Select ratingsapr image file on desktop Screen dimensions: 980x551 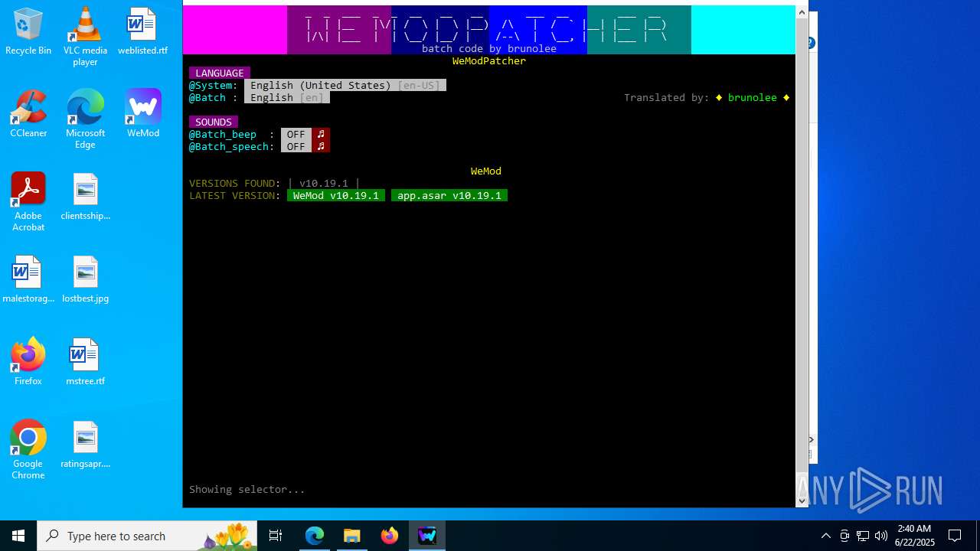click(85, 445)
